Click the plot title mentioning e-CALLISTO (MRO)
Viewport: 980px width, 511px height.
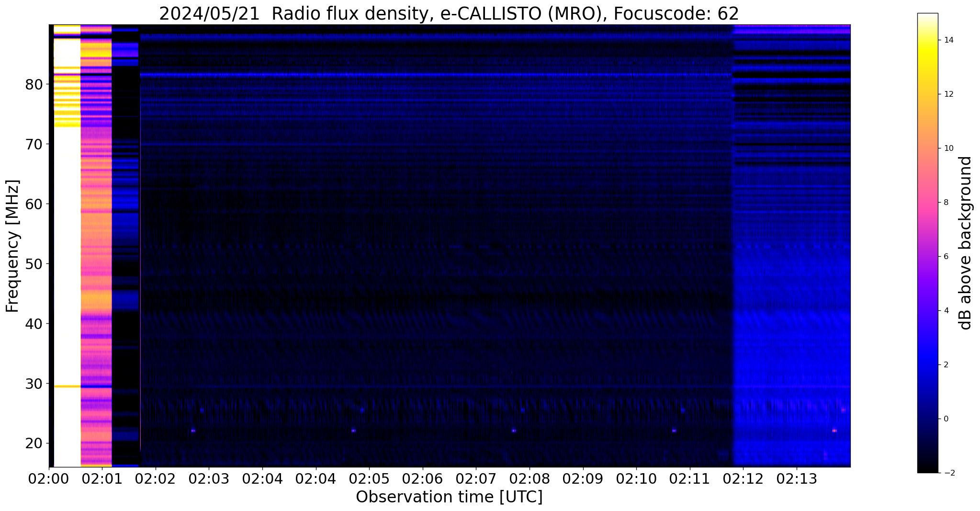coord(449,13)
